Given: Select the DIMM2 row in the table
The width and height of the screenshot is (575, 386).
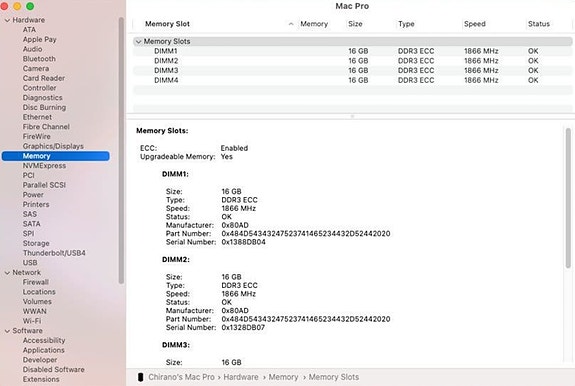Looking at the screenshot, I should [353, 61].
